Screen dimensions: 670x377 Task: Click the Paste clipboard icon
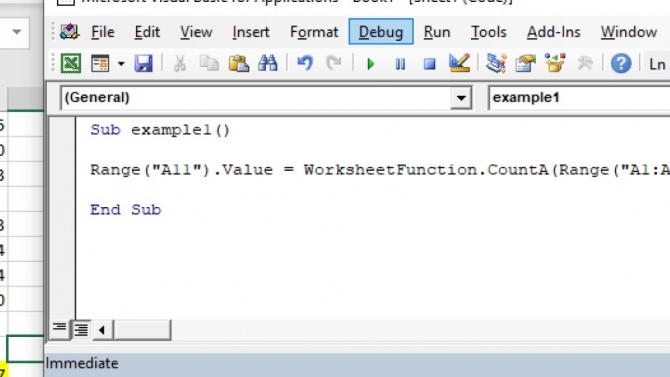point(238,64)
